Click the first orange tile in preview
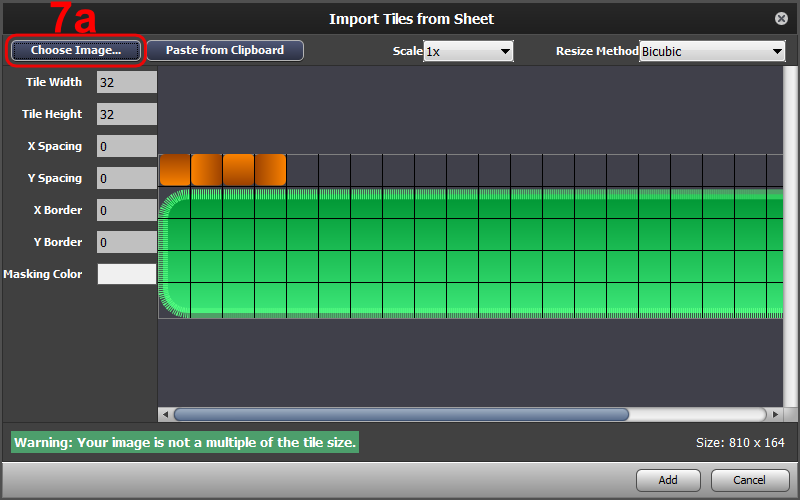This screenshot has height=500, width=800. click(175, 170)
